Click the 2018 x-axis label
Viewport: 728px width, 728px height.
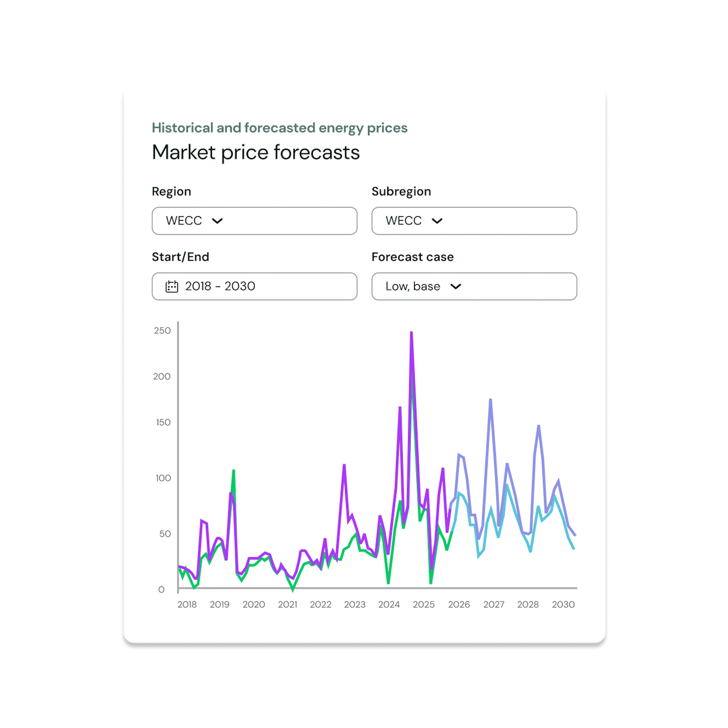click(x=187, y=605)
